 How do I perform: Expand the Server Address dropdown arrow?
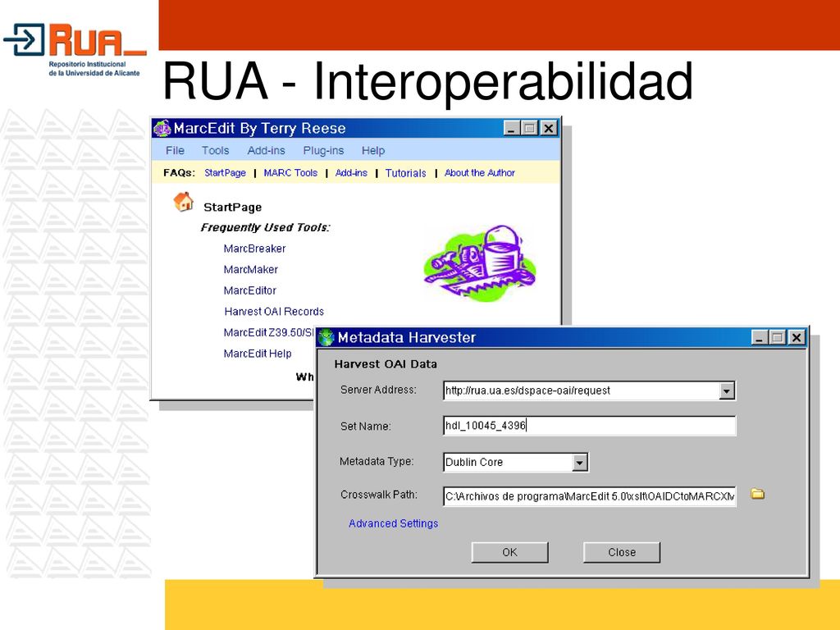(x=727, y=391)
